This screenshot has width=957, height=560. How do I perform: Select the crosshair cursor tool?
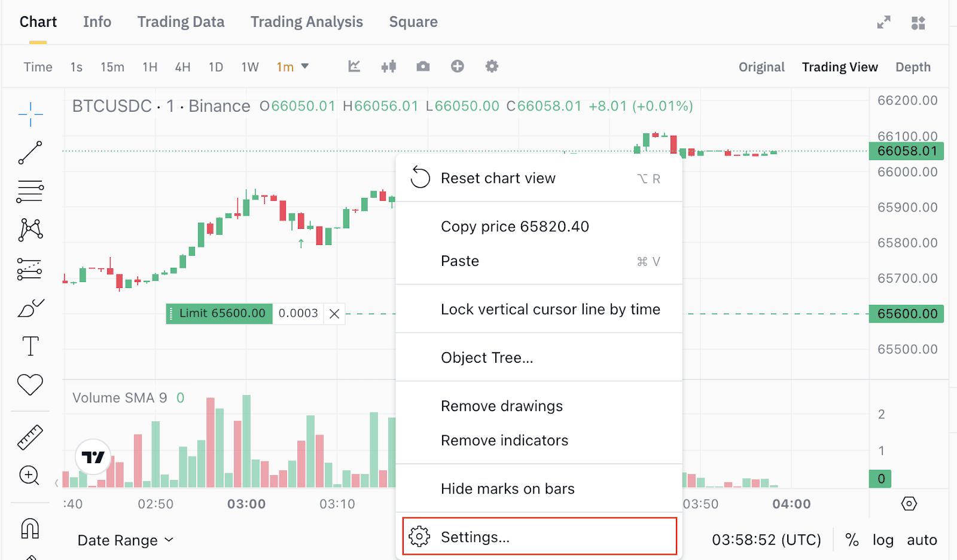[x=30, y=114]
